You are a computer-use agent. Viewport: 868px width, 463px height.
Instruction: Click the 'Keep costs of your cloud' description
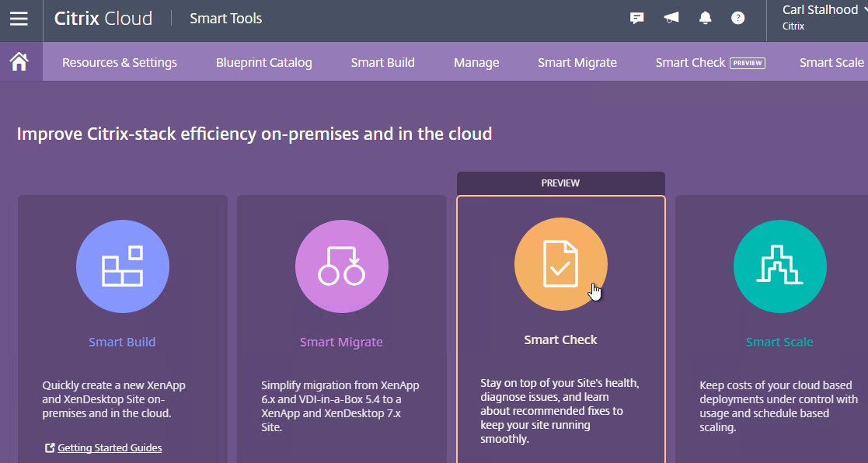point(779,406)
